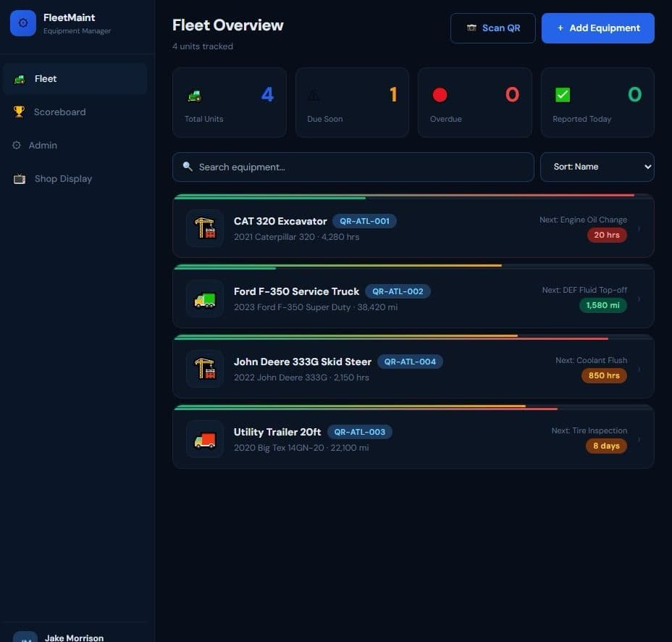Viewport: 672px width, 642px height.
Task: Open Shop Display via its monitor icon
Action: tap(19, 178)
